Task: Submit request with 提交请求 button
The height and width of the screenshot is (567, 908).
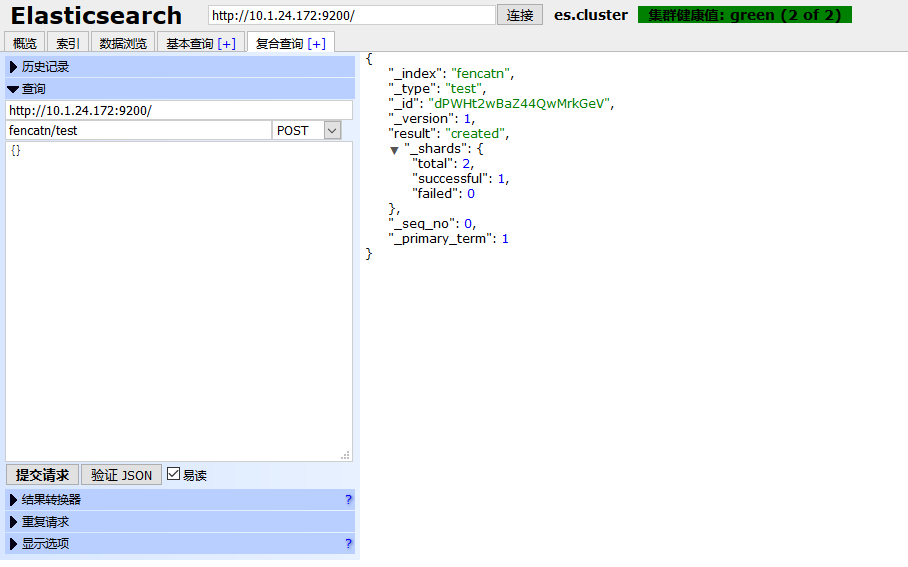Action: [42, 475]
